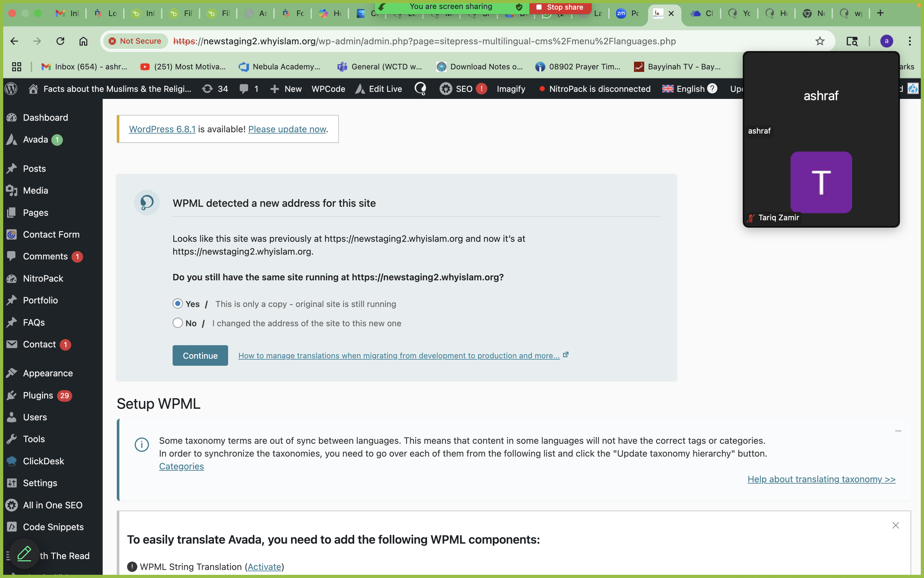Open the New content menu
This screenshot has width=924, height=578.
pos(286,89)
